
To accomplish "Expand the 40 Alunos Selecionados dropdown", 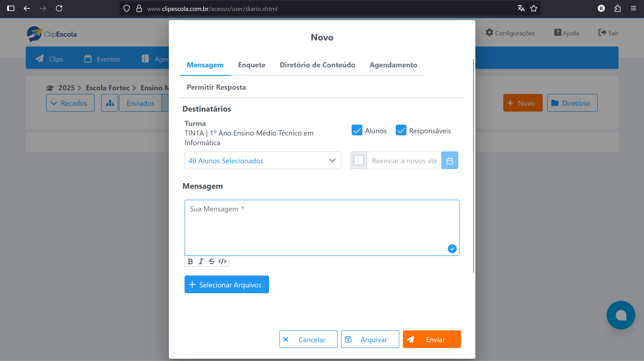I will pos(263,161).
